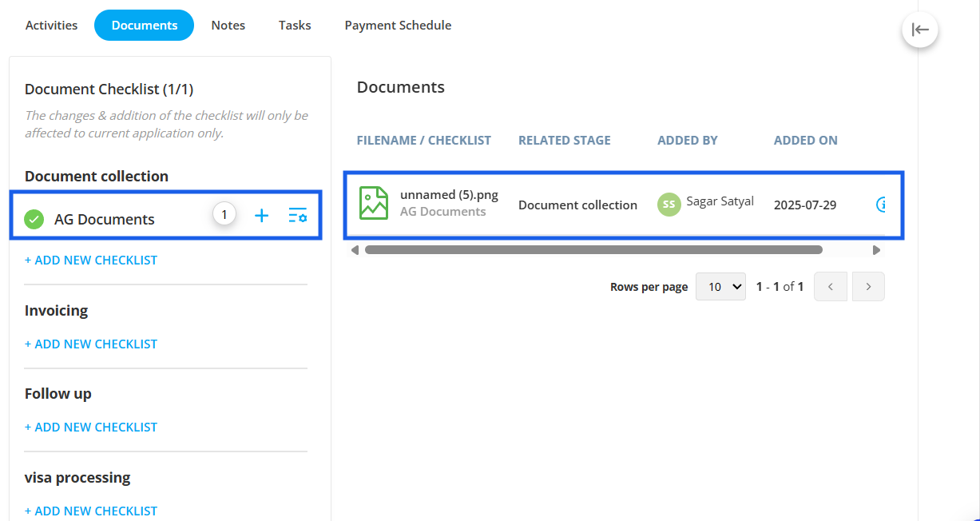Open the Rows per page dropdown
This screenshot has height=521, width=980.
pos(720,286)
